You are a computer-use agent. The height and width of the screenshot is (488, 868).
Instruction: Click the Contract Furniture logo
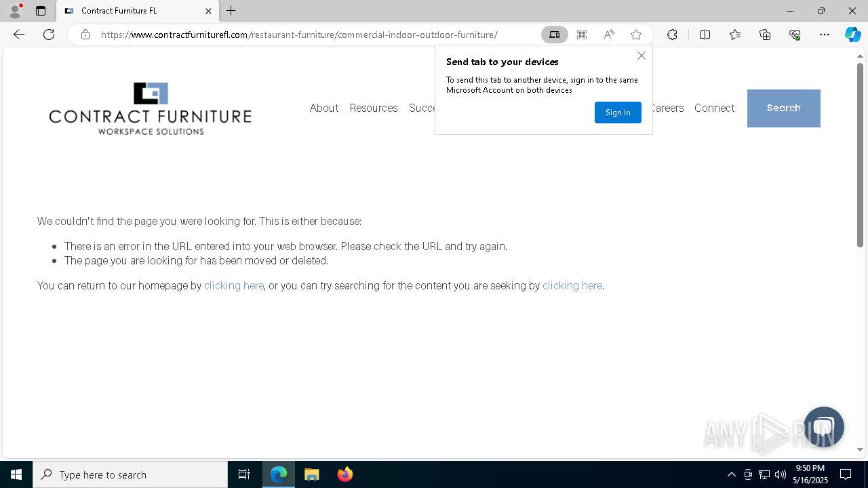click(x=150, y=108)
